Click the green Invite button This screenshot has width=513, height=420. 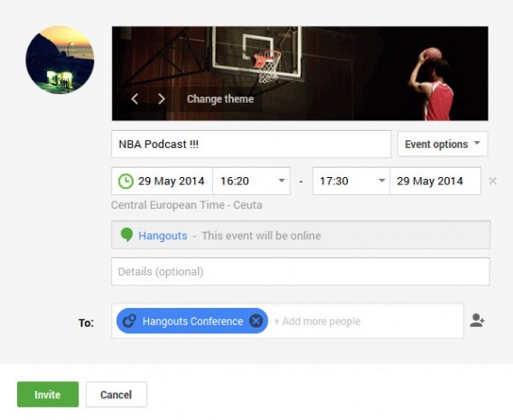click(48, 395)
